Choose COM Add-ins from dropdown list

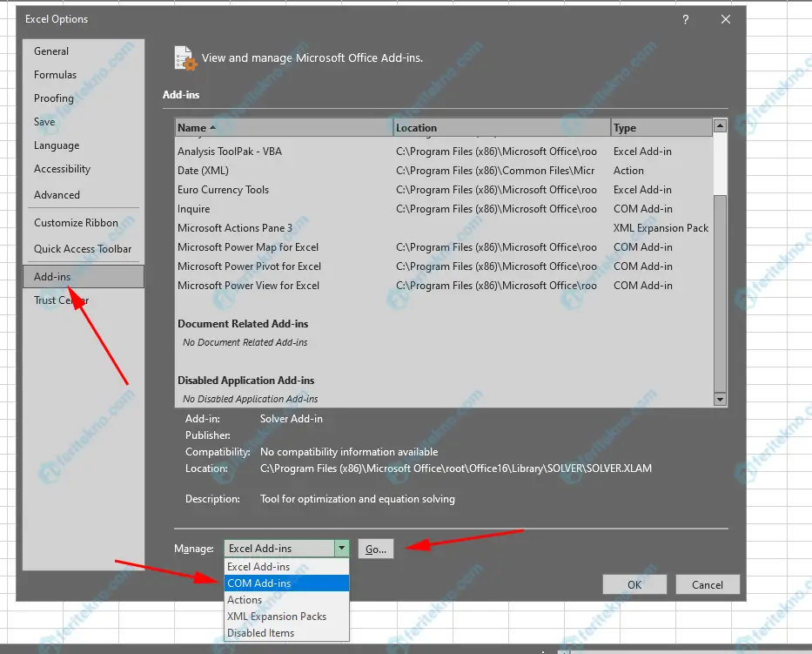coord(286,583)
